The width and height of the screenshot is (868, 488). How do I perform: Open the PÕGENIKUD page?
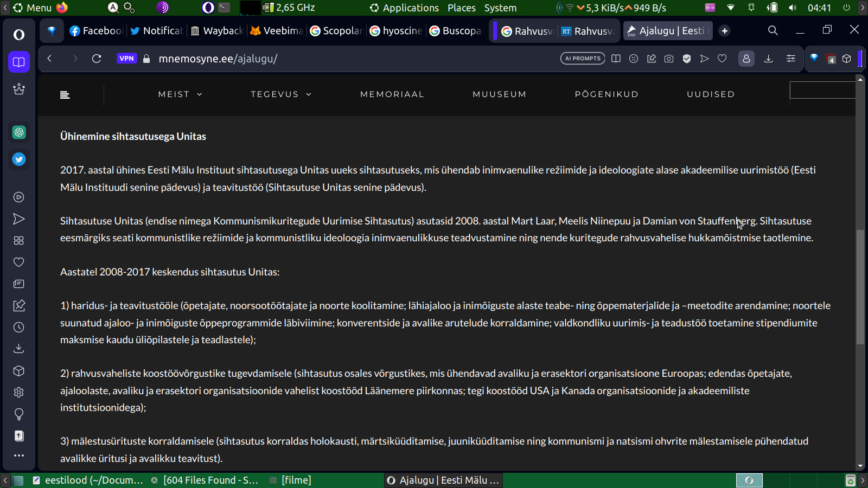click(x=607, y=94)
